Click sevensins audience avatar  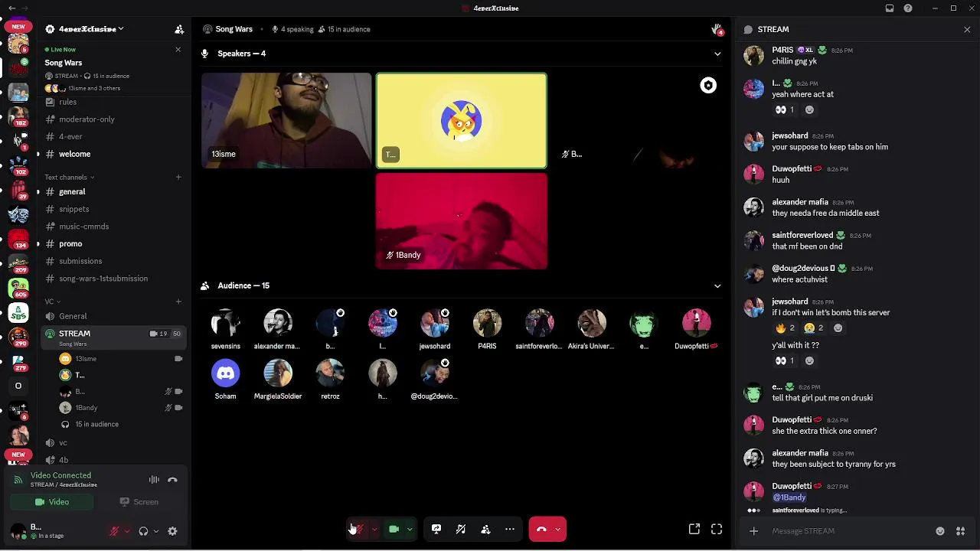225,323
